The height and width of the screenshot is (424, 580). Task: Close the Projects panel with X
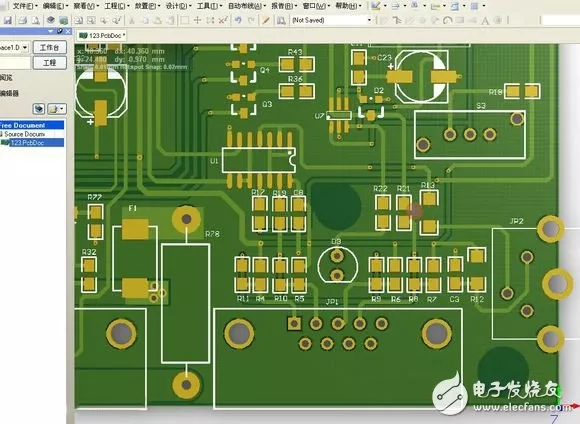click(68, 31)
